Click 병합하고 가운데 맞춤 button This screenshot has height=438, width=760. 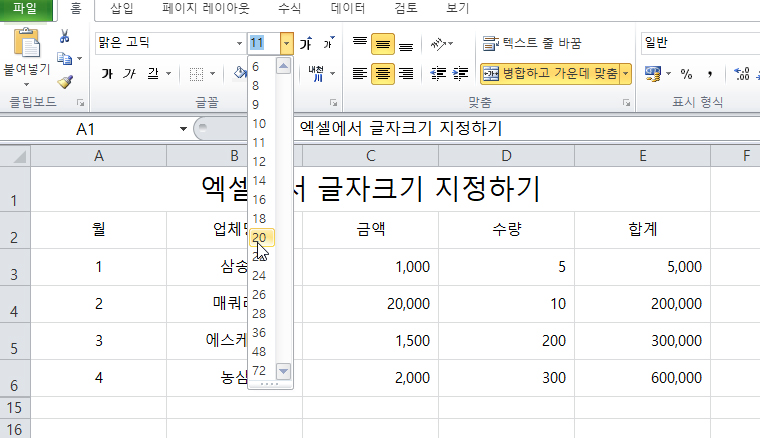551,74
